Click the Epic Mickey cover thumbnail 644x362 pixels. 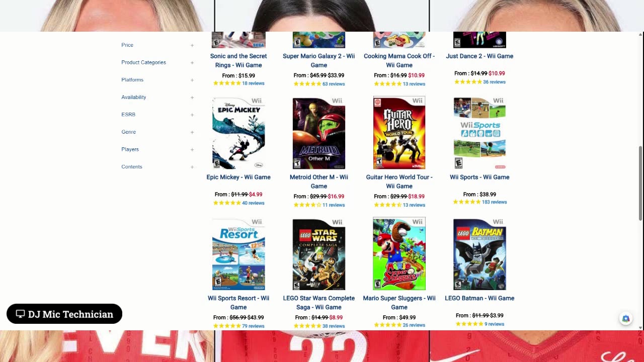click(238, 133)
